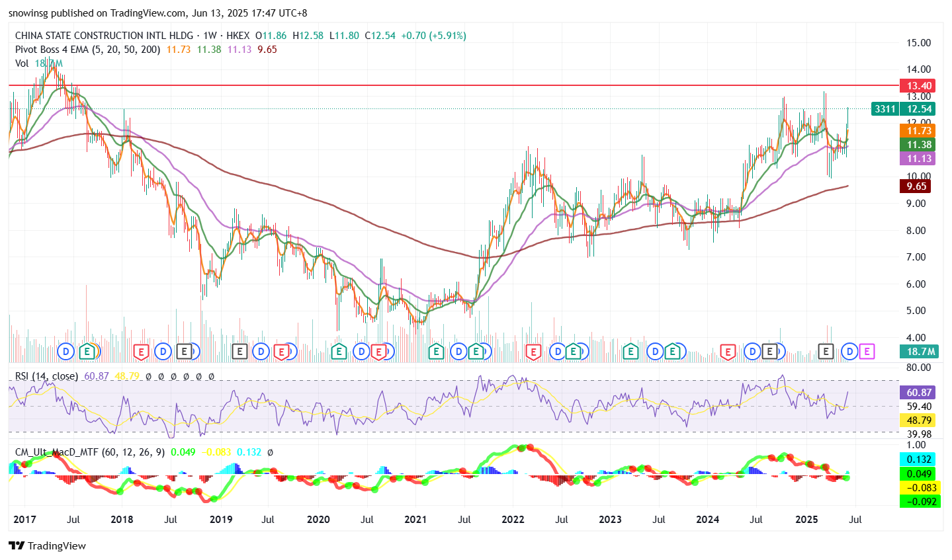The height and width of the screenshot is (560, 952).
Task: Click the H12.58 high value in header
Action: tap(308, 36)
